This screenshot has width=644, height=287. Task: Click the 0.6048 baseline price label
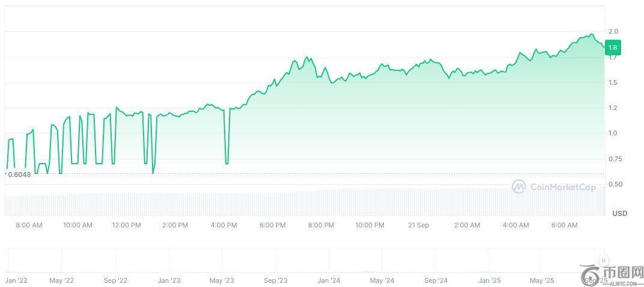coord(19,174)
